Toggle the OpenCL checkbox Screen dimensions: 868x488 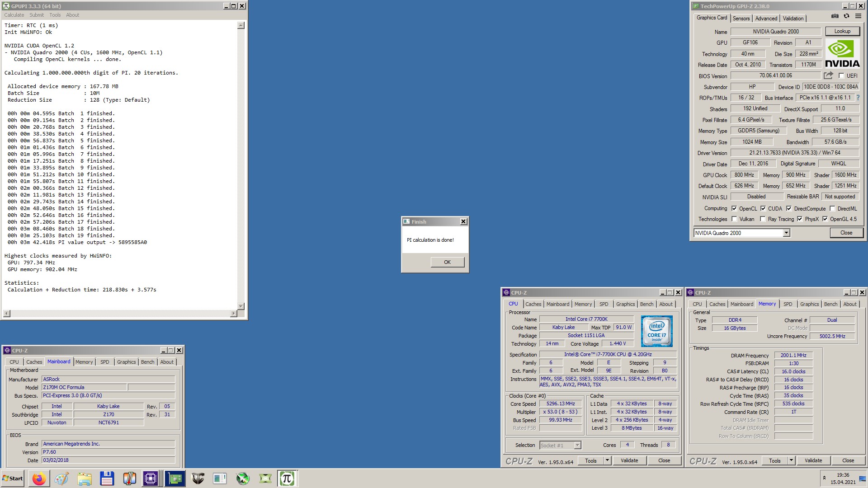pyautogui.click(x=734, y=209)
